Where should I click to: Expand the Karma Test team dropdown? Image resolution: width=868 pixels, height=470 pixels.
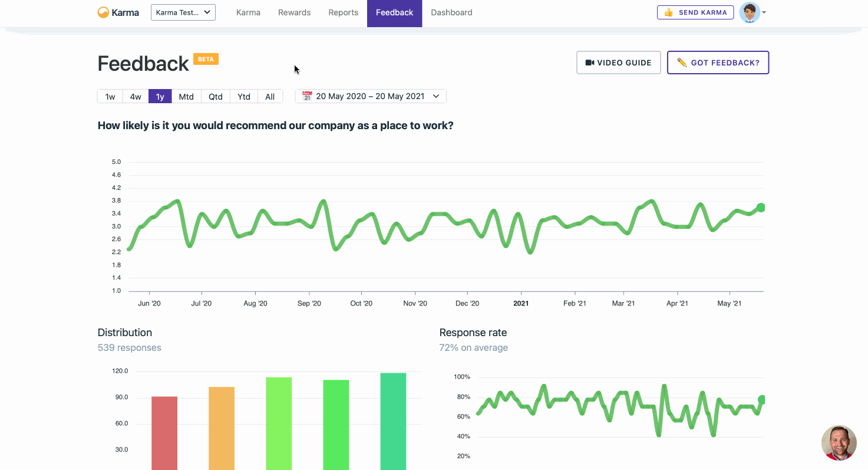[x=183, y=12]
